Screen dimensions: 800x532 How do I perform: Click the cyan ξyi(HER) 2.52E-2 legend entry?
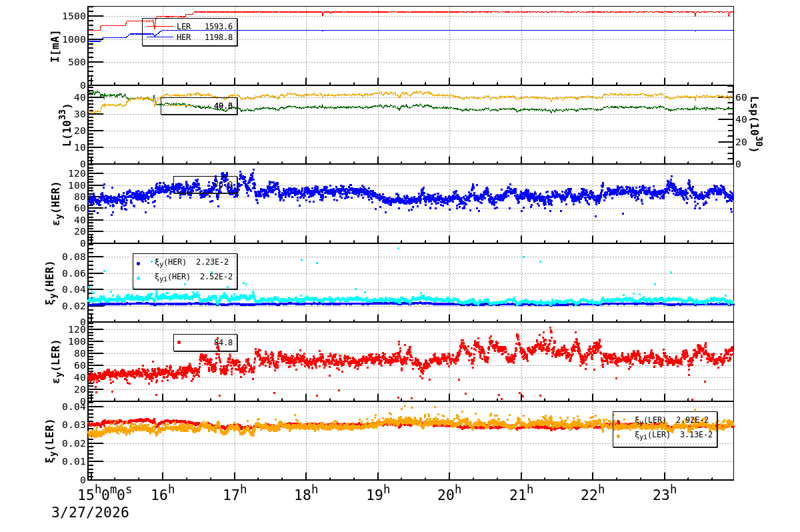click(193, 277)
